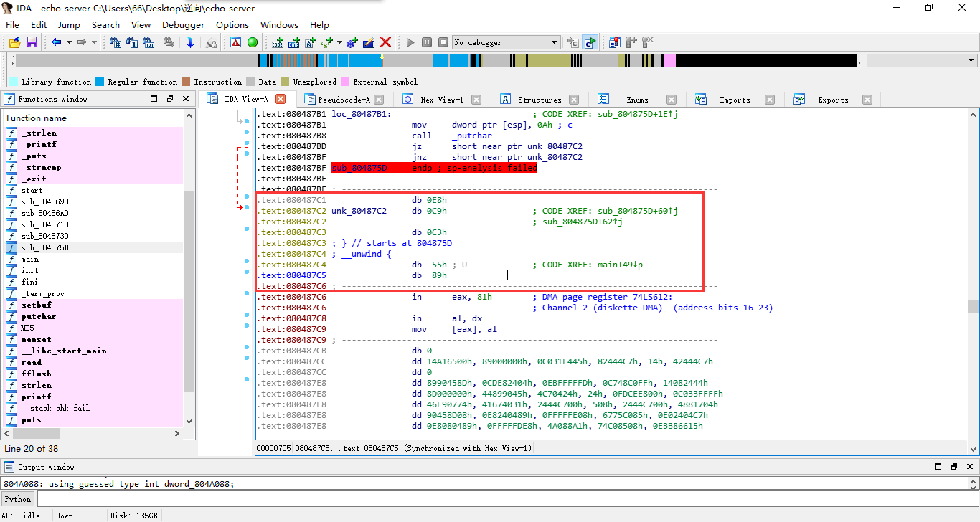980x522 pixels.
Task: Start the debugger process with Play icon
Action: click(410, 42)
